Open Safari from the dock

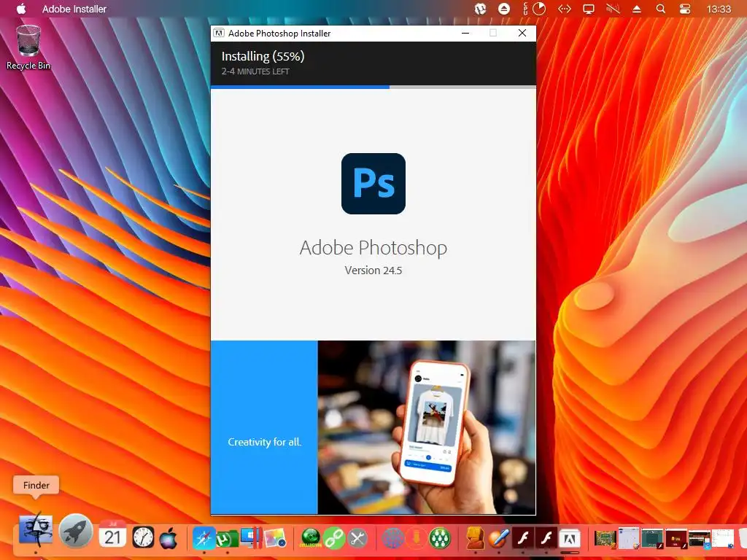click(x=204, y=539)
